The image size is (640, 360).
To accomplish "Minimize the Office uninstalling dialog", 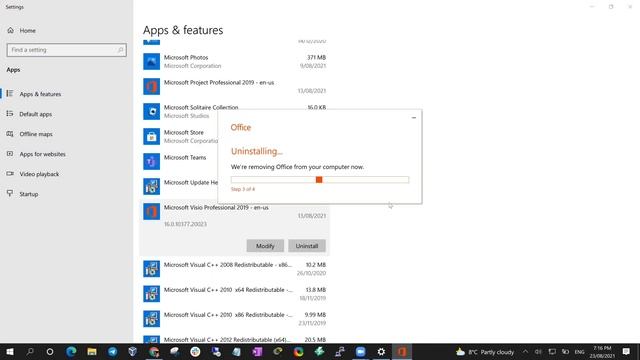I will click(413, 118).
